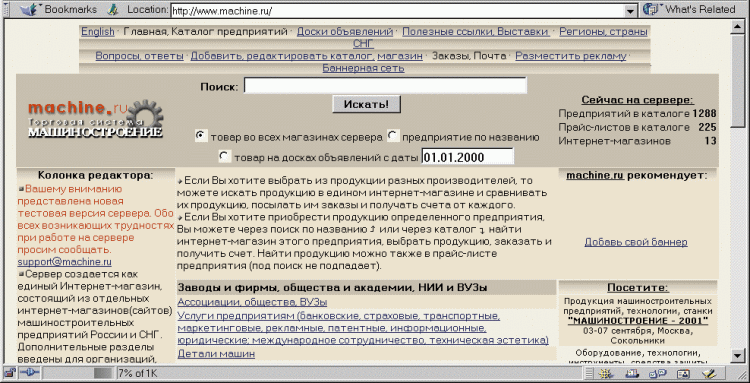Viewport: 750px width, 383px height.
Task: Open the Добавь свой баннер link
Action: pos(636,242)
